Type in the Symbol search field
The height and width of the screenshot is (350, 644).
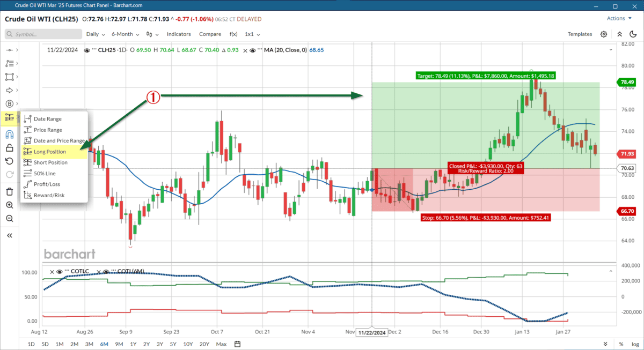click(43, 34)
